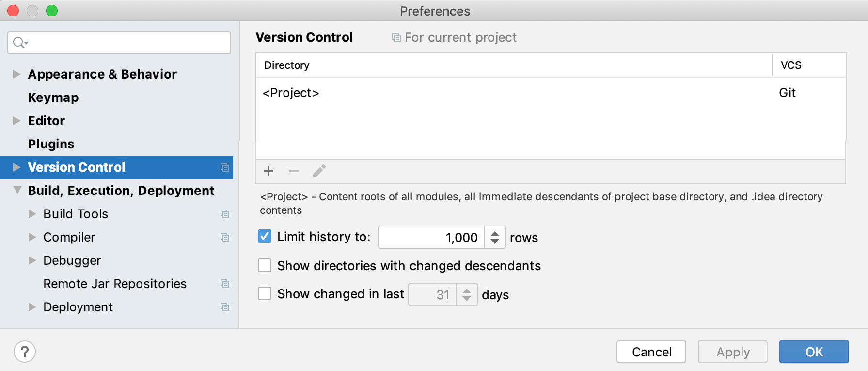Image resolution: width=868 pixels, height=371 pixels.
Task: Expand the Editor settings tree node
Action: (16, 121)
